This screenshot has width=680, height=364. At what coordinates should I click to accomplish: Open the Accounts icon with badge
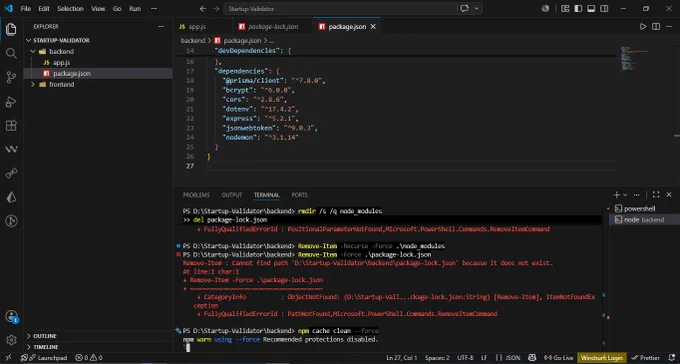coord(12,316)
